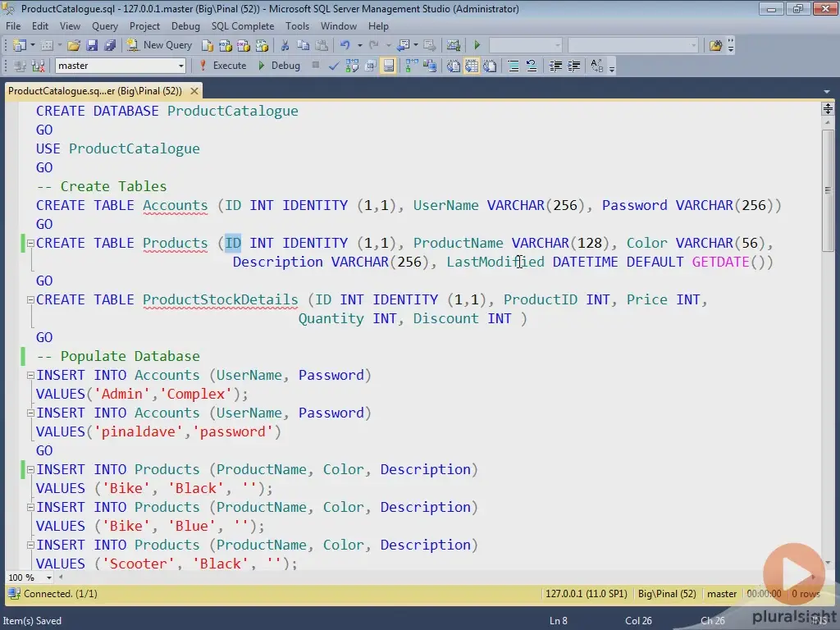Click the GETDATE function in the code

(720, 262)
